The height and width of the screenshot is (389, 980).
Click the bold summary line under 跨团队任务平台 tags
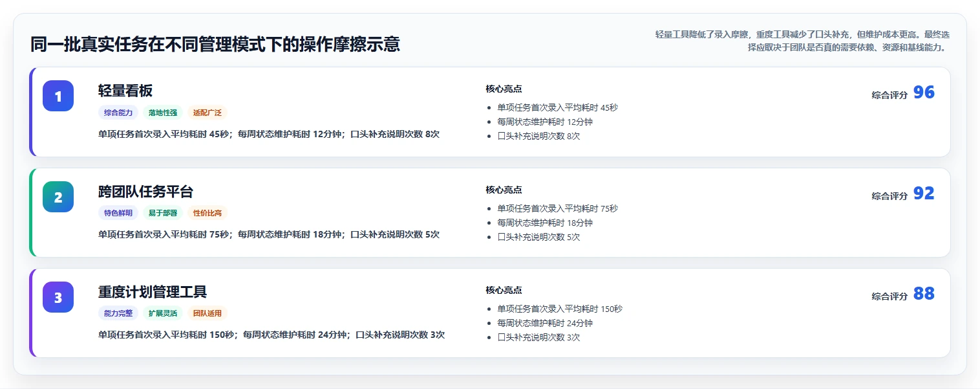pos(269,234)
